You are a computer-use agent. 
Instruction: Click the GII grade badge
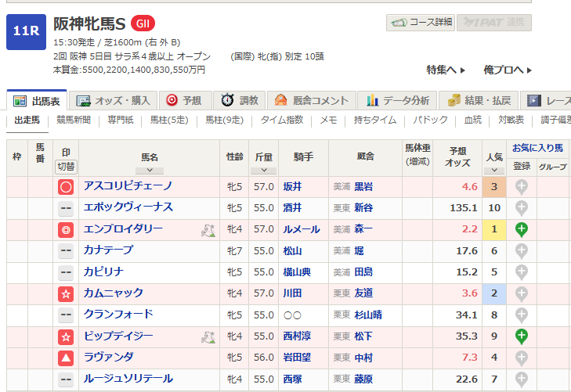click(x=143, y=23)
